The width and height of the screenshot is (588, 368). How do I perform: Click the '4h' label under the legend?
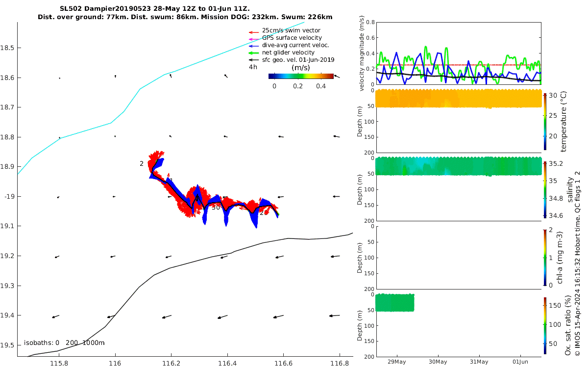pos(253,67)
